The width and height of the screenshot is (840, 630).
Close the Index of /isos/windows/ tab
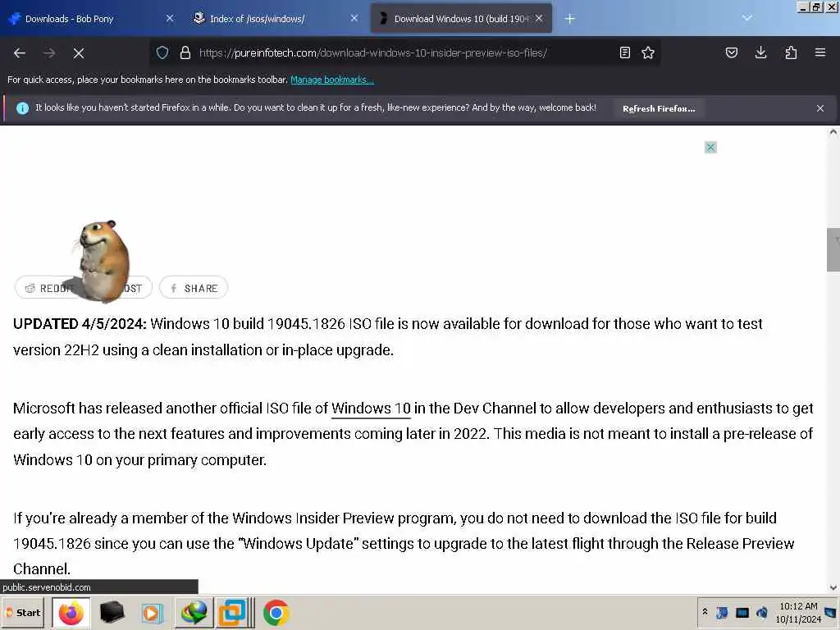coord(354,18)
